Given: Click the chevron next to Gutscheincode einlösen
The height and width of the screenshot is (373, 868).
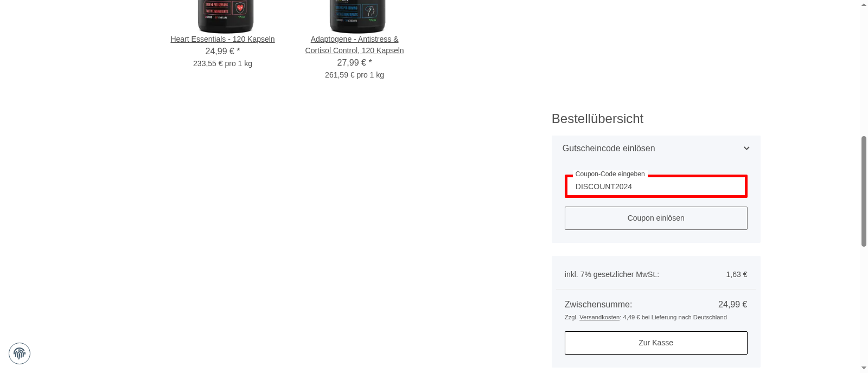Looking at the screenshot, I should pyautogui.click(x=746, y=148).
